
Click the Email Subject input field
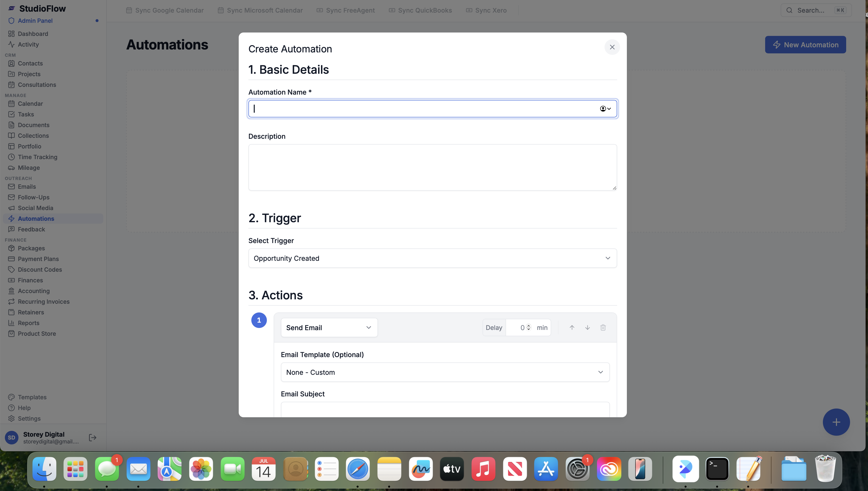tap(445, 409)
